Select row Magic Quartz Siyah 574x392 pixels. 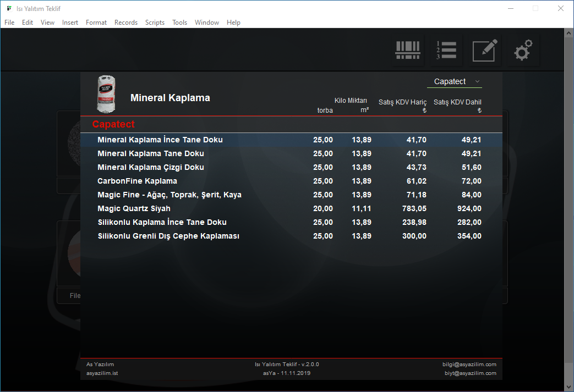[291, 208]
